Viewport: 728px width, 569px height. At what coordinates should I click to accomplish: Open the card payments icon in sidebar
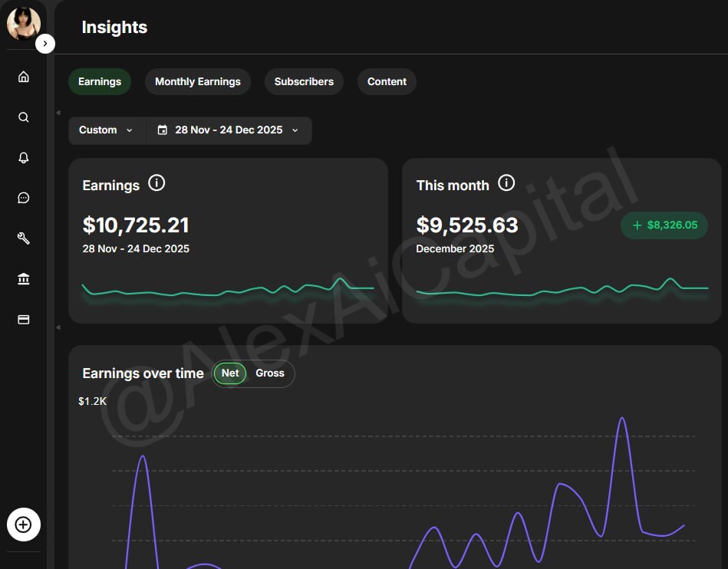[24, 320]
